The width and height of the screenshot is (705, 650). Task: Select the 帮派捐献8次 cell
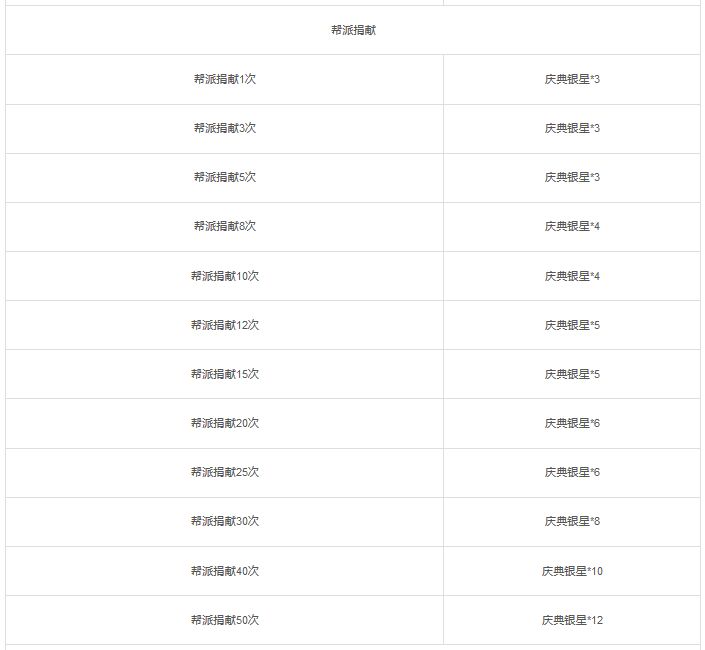pos(224,227)
